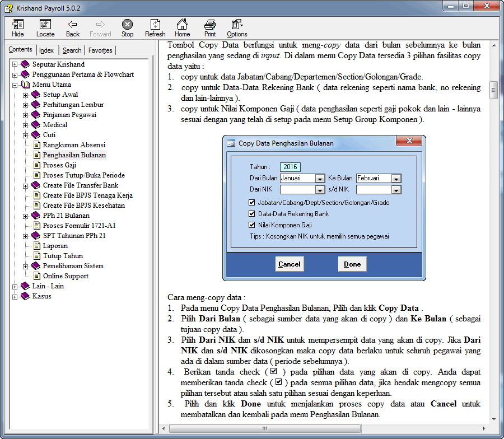Click the vertical scrollbar thumb
The width and height of the screenshot is (504, 439).
tap(493, 90)
